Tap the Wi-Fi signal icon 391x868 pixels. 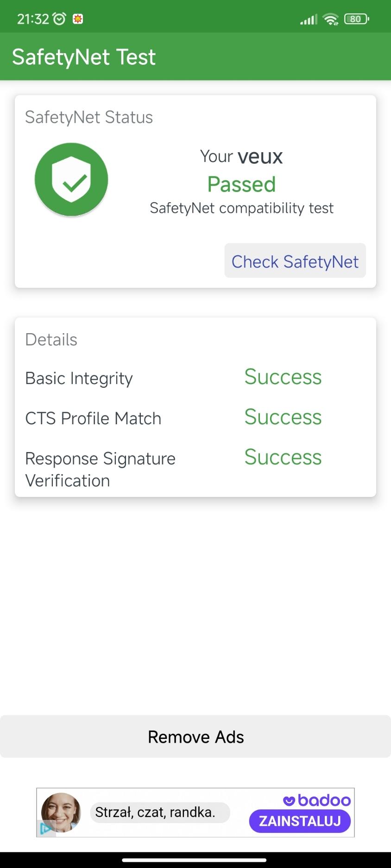pyautogui.click(x=331, y=19)
